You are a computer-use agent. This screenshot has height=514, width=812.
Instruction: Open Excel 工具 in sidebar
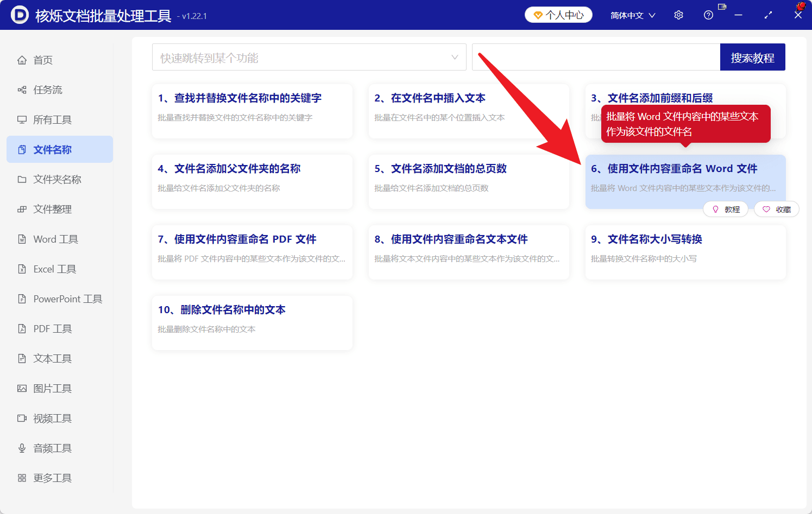[x=60, y=269]
